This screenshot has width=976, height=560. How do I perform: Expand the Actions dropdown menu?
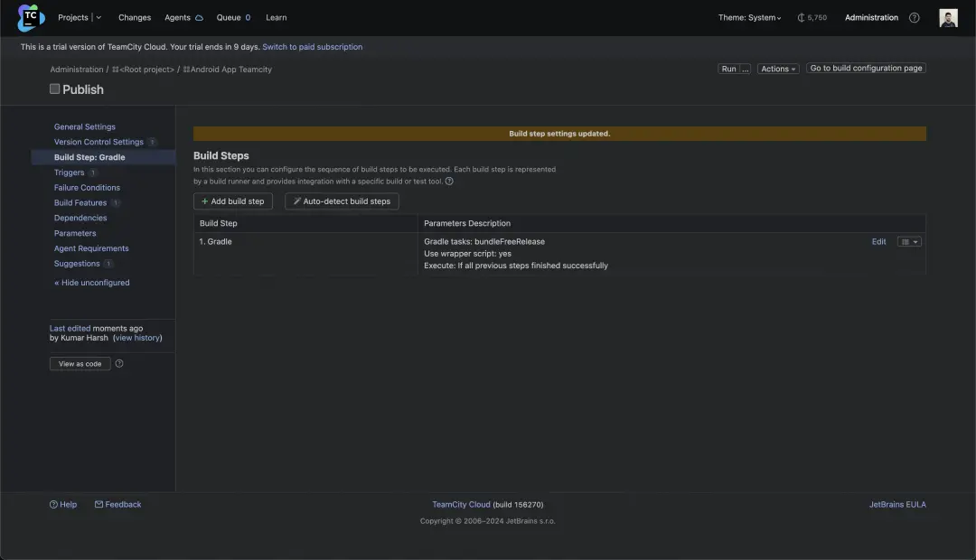(777, 69)
